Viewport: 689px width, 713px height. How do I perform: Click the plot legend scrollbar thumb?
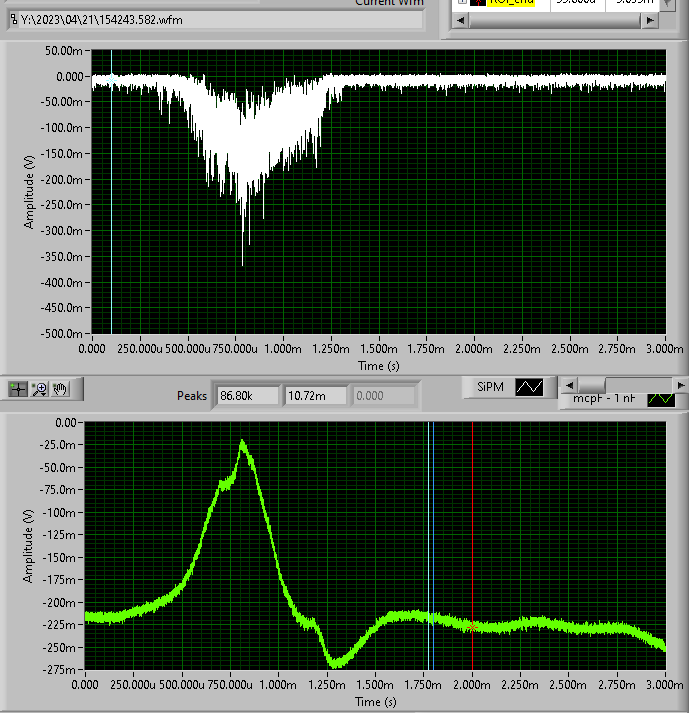point(591,385)
